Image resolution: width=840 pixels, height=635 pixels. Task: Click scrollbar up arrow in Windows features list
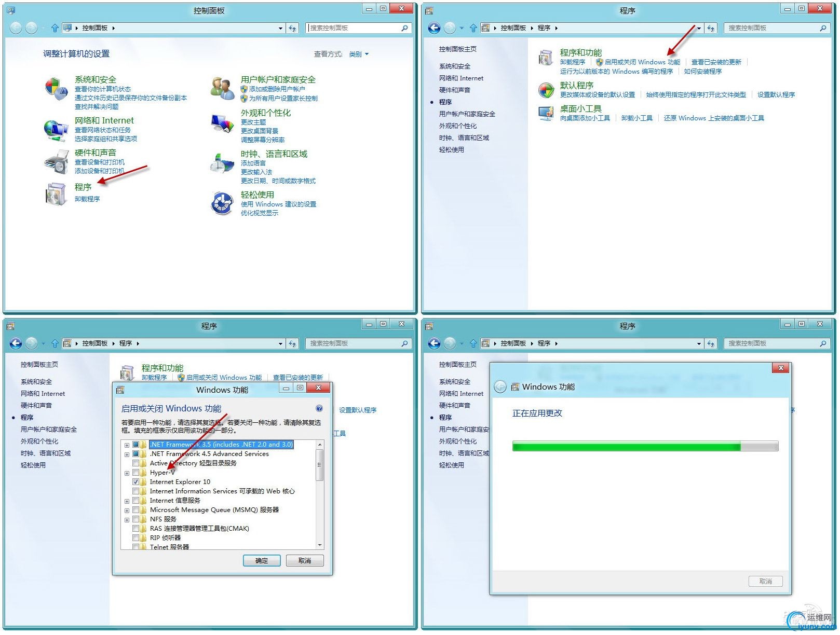pos(320,445)
